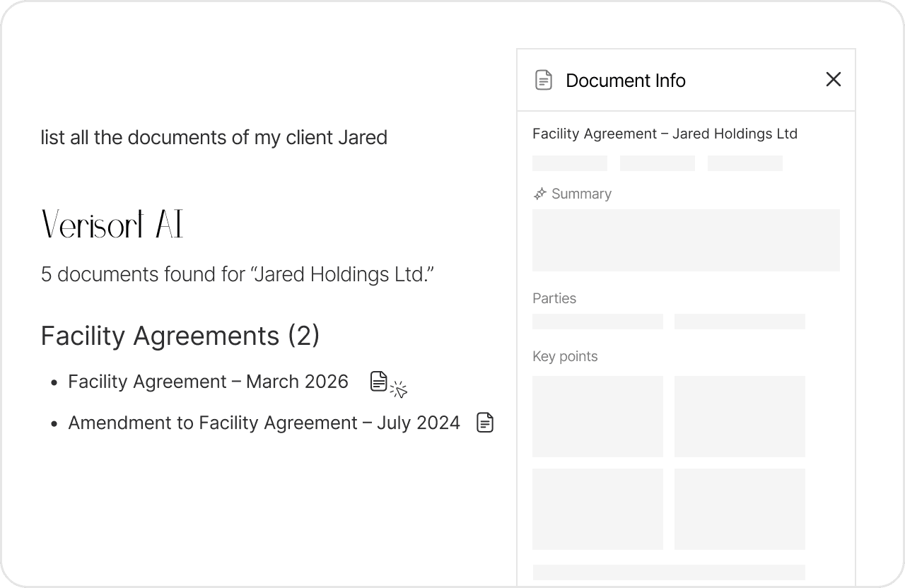Click document icon beside Amendment July 2024
This screenshot has width=905, height=588.
tap(485, 423)
